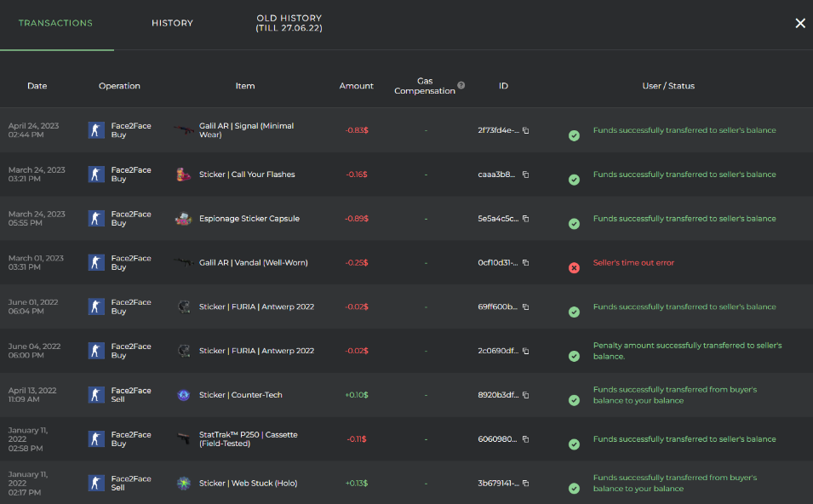Screen dimensions: 813x504
Task: Click Sticker | Web Stuck (Holo) item name
Action: pos(248,484)
